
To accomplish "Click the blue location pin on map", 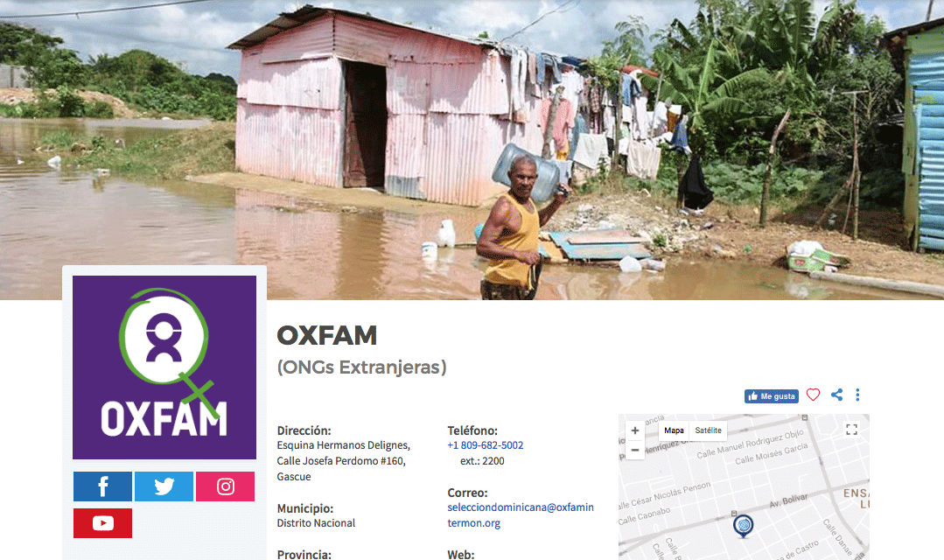I will [744, 526].
